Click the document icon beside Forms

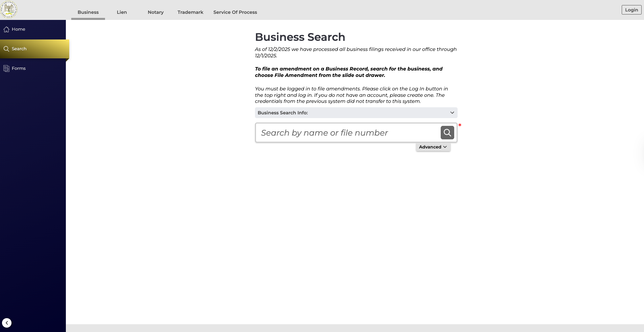tap(6, 68)
